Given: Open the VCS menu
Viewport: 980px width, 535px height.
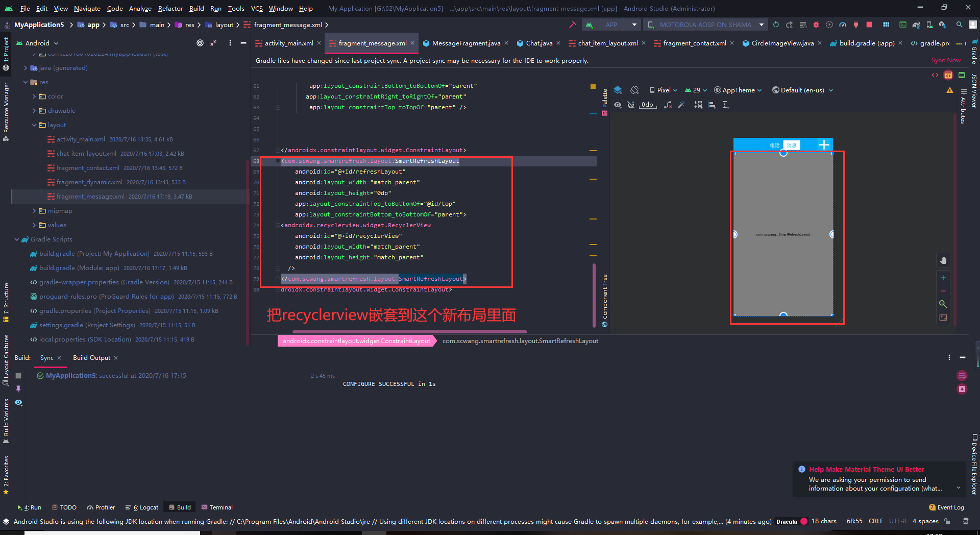Looking at the screenshot, I should (x=257, y=8).
